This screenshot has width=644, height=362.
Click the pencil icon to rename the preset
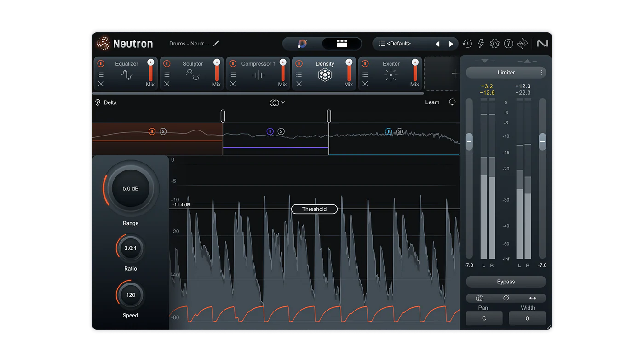216,44
